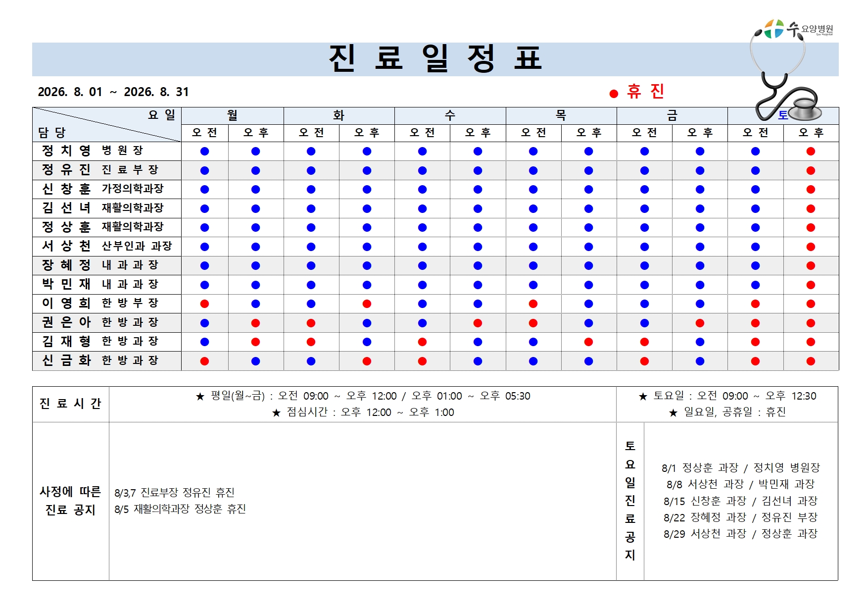Select the red dot for 이영희 Monday 오전

(x=204, y=304)
